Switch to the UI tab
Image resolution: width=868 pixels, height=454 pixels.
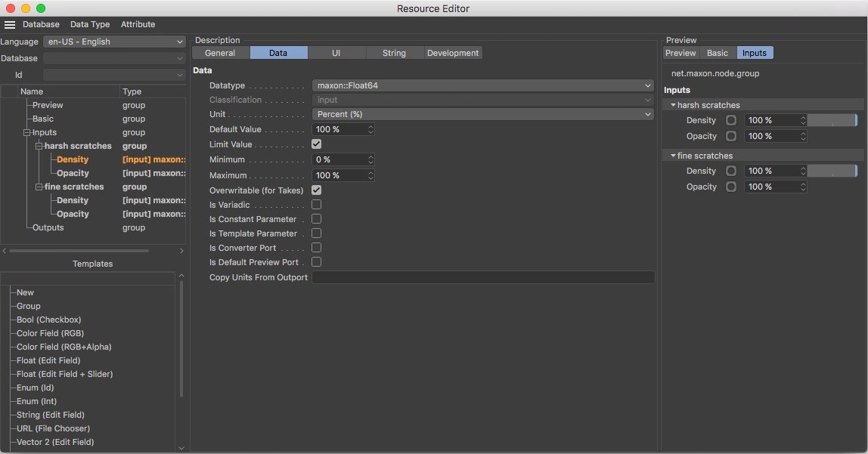point(336,53)
